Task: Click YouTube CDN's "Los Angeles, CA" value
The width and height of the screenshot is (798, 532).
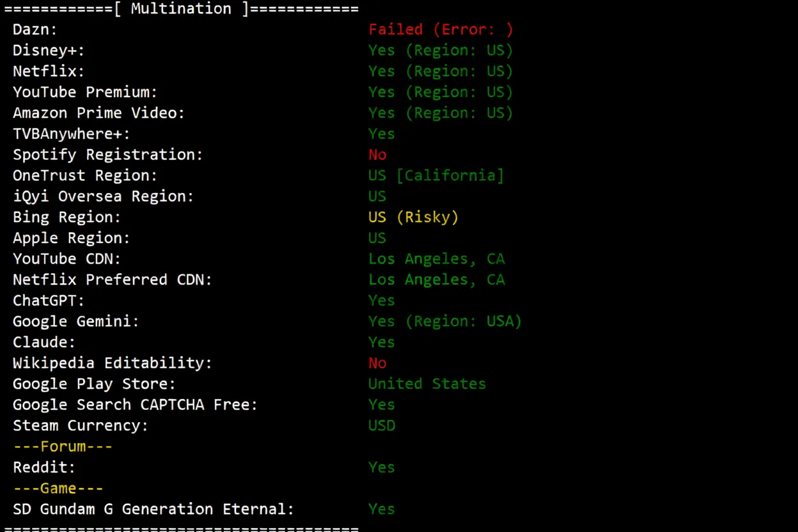Action: click(x=437, y=259)
